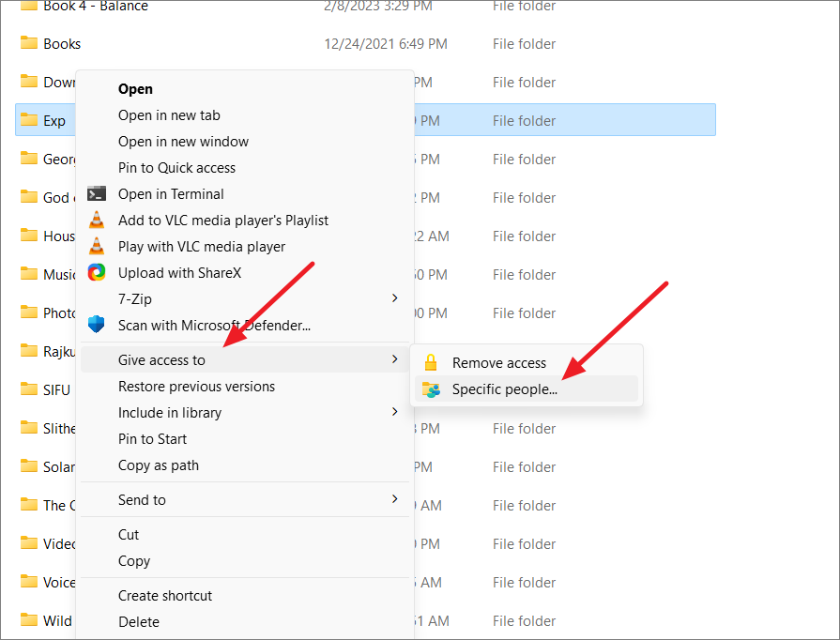Expand the Send to submenu
This screenshot has width=840, height=640.
[x=395, y=499]
